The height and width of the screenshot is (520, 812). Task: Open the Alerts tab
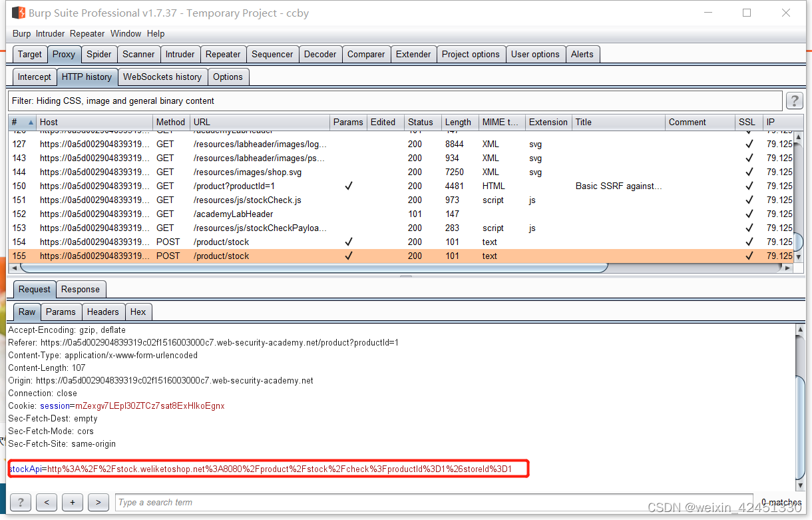coord(582,54)
